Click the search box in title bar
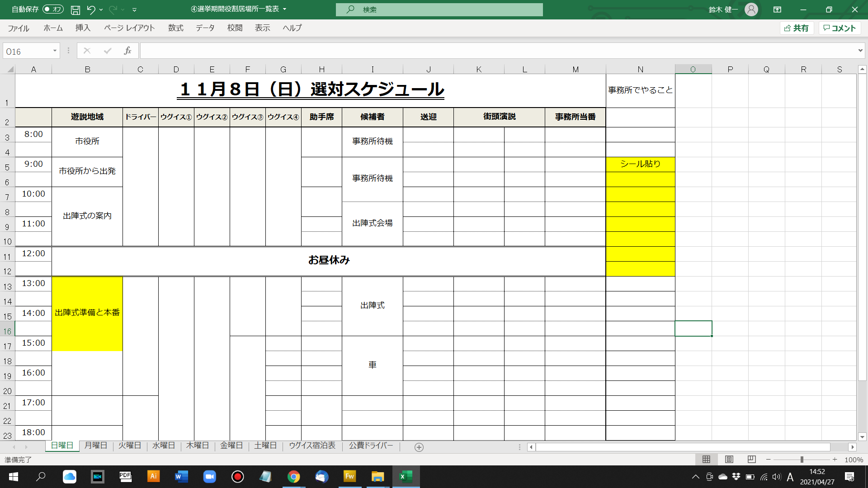Viewport: 868px width, 488px height. coord(439,9)
